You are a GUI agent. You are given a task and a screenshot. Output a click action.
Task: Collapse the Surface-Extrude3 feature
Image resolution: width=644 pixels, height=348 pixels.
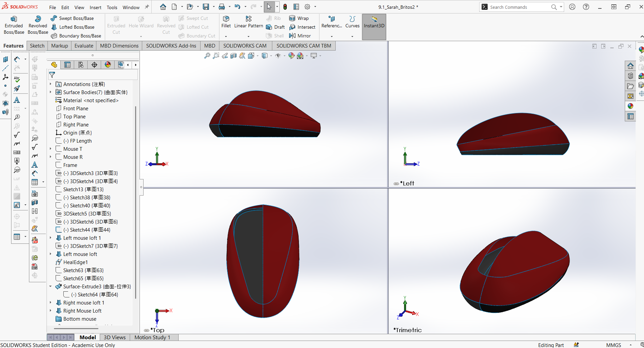click(x=51, y=286)
